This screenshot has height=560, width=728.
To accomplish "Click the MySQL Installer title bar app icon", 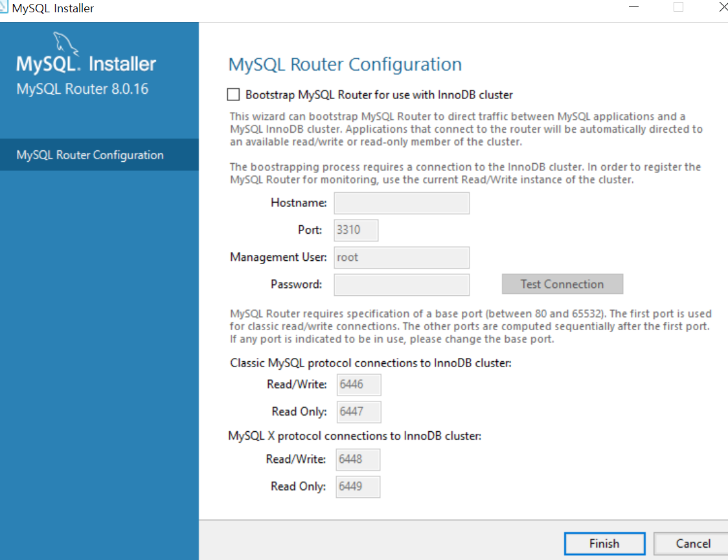I will [x=4, y=7].
